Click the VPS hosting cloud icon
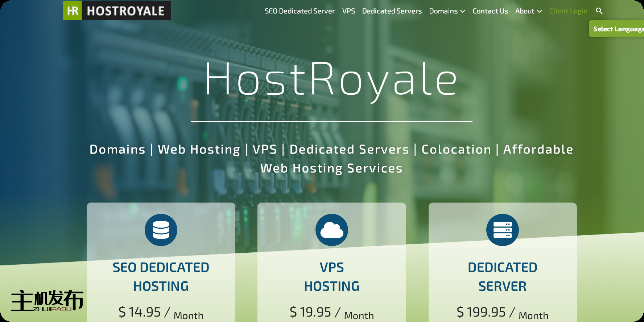Image resolution: width=644 pixels, height=322 pixels. pos(332,230)
